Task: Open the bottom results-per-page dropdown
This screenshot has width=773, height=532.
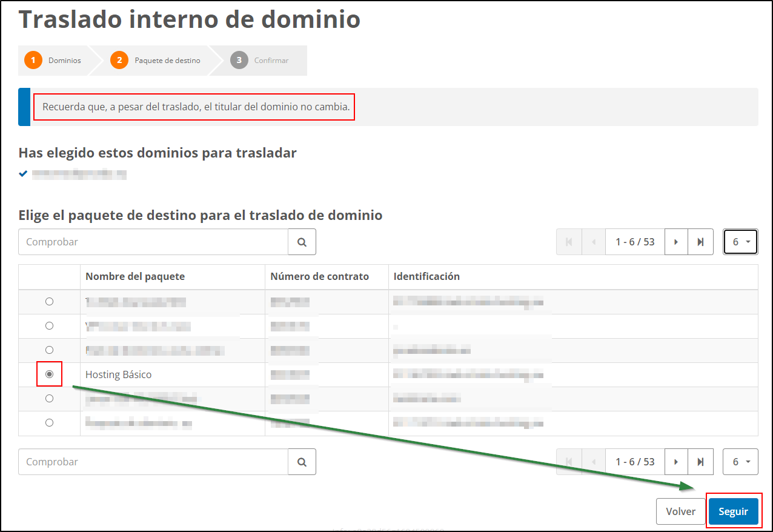Action: coord(740,461)
